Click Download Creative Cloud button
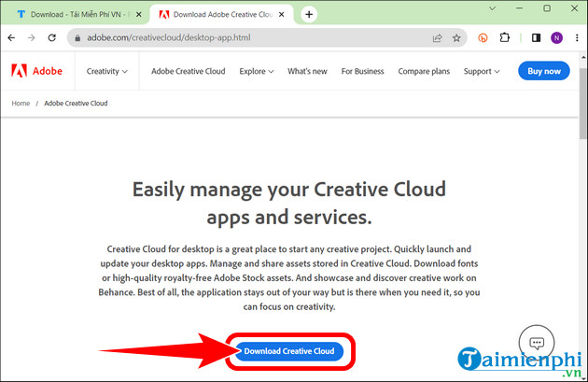This screenshot has height=382, width=588. [289, 351]
